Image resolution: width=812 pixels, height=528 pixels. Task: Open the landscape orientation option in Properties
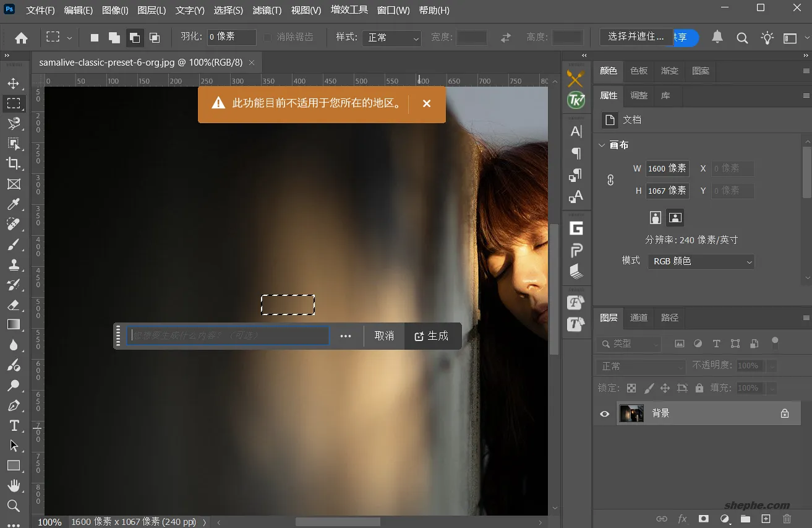pyautogui.click(x=675, y=217)
